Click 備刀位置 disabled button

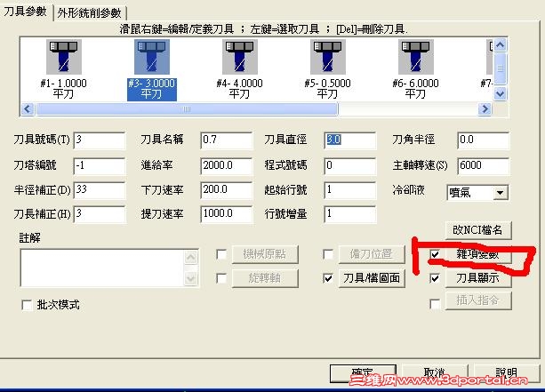point(372,254)
